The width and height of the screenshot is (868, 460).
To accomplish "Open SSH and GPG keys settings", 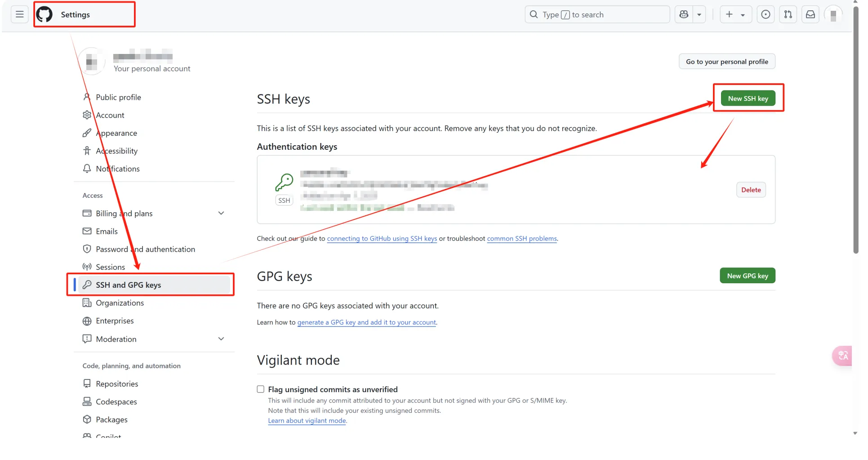I will pos(128,285).
